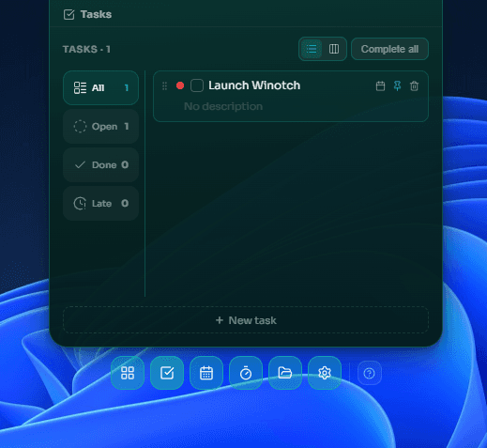Screen dimensions: 487x448
Task: Check off Launch Winotch task
Action: [x=197, y=85]
